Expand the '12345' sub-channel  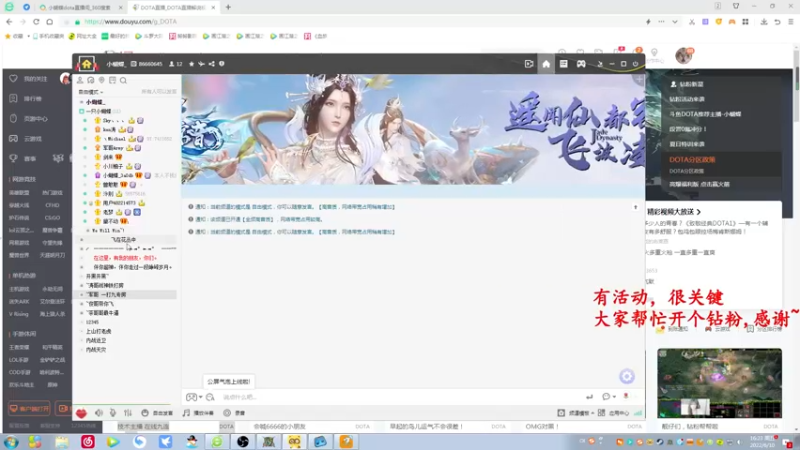pyautogui.click(x=82, y=322)
